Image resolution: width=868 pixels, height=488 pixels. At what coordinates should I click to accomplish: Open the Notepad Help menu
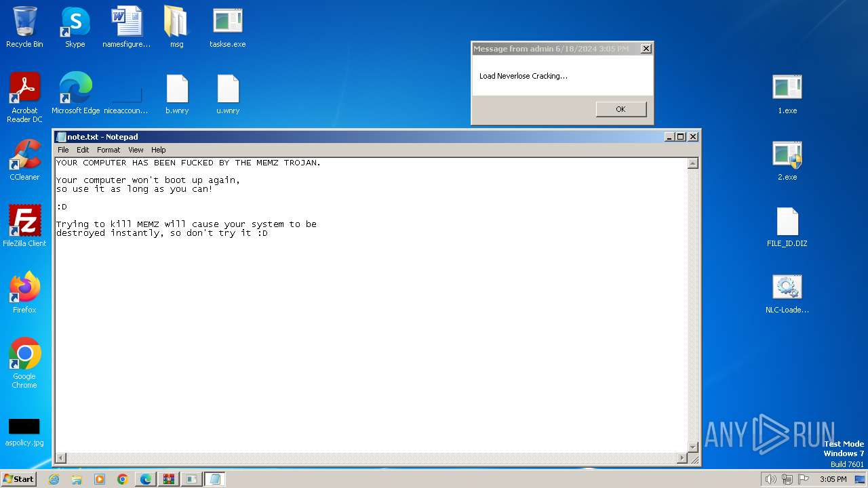(159, 150)
